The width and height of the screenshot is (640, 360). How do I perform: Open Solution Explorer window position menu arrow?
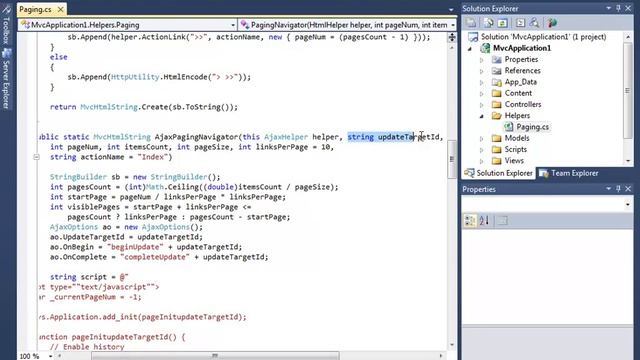coord(608,8)
